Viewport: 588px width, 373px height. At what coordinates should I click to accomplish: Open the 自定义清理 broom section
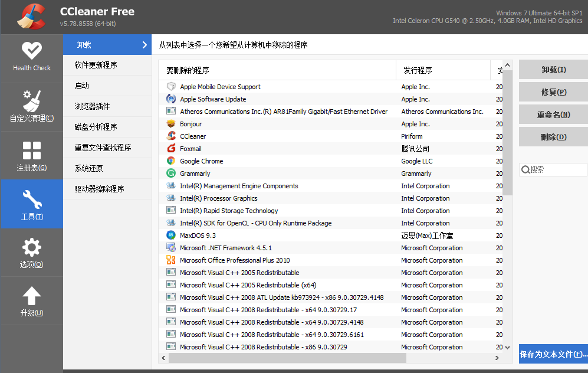pyautogui.click(x=31, y=105)
